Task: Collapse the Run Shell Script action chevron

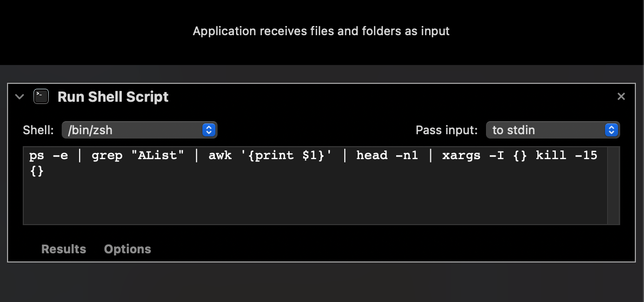Action: (x=19, y=96)
